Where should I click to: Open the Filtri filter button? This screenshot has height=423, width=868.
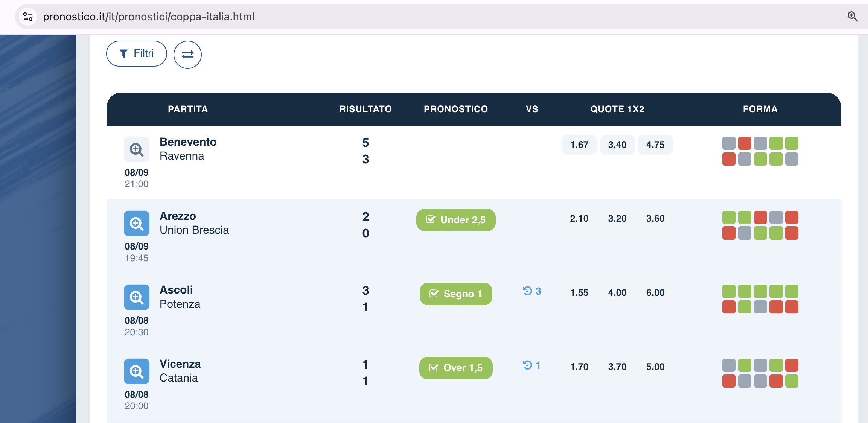point(137,53)
